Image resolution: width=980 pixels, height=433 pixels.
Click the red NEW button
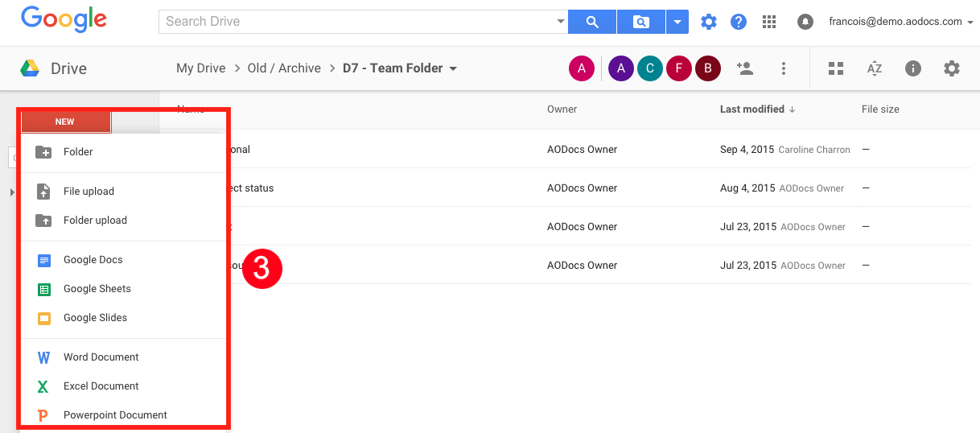click(65, 122)
